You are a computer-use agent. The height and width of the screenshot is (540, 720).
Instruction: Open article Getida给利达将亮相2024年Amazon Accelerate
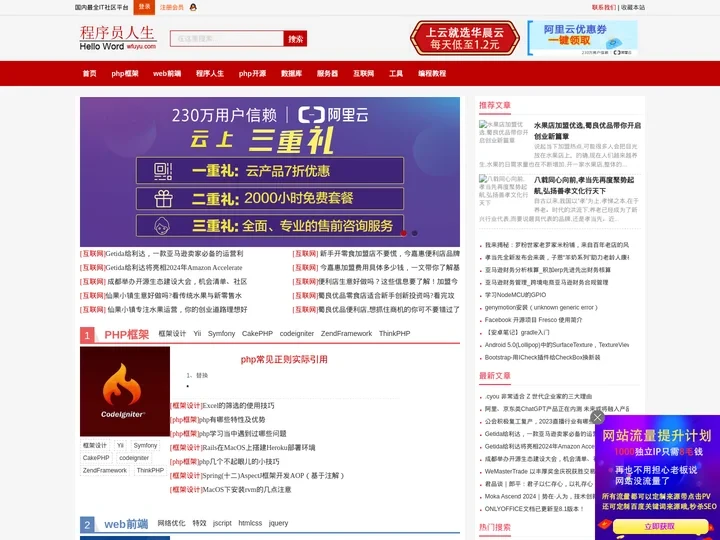[174, 268]
